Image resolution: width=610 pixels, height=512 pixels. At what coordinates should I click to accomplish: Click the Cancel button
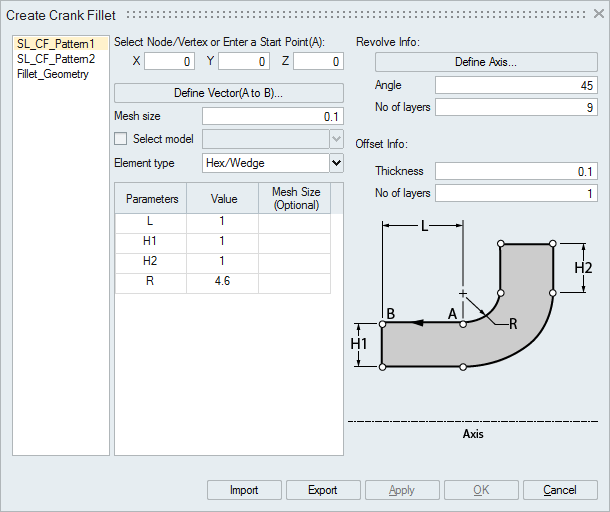(x=559, y=490)
